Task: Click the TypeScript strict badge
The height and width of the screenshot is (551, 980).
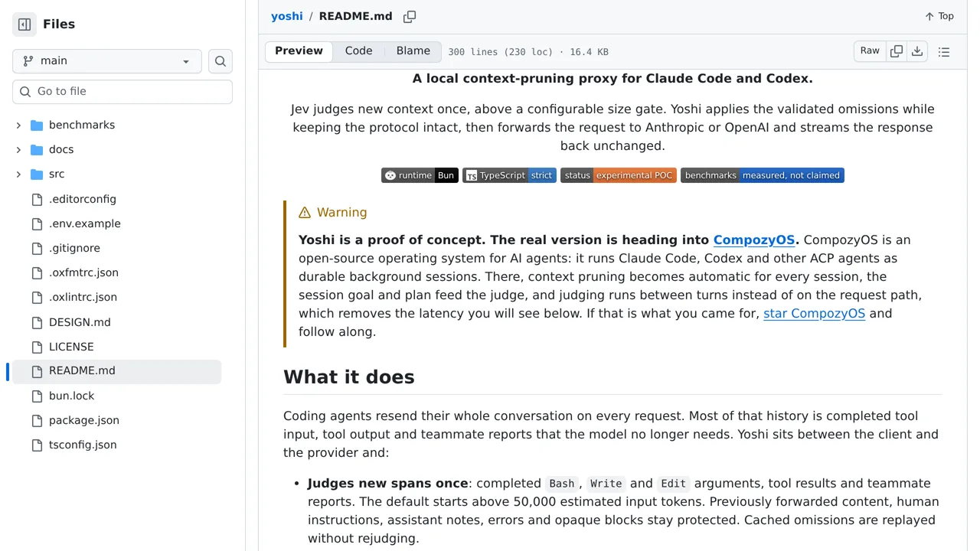Action: pos(509,175)
